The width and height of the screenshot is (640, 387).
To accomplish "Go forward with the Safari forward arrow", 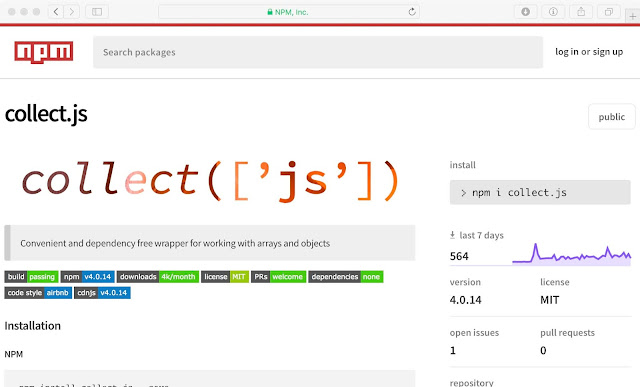I will click(x=72, y=12).
